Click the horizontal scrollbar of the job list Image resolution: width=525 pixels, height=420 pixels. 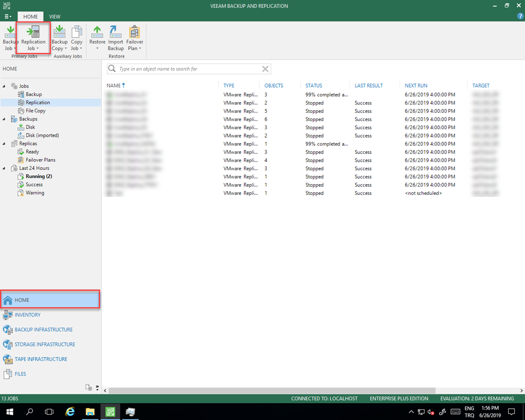pyautogui.click(x=272, y=391)
